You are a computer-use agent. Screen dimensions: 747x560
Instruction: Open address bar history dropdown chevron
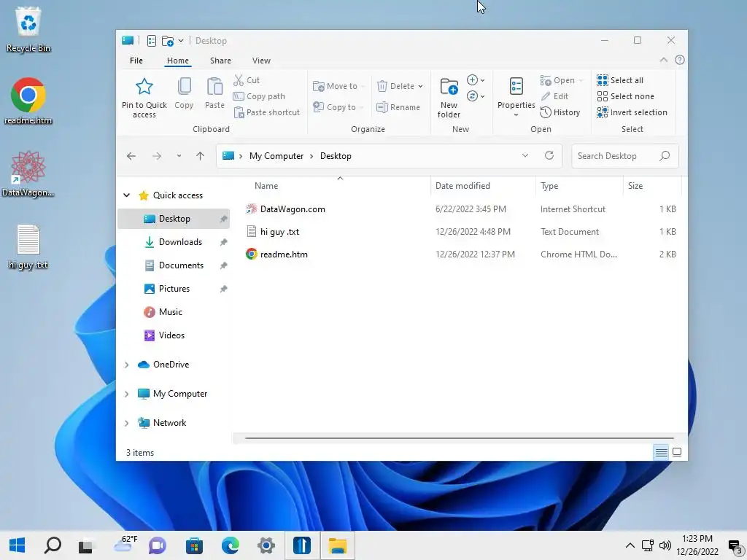(x=525, y=156)
